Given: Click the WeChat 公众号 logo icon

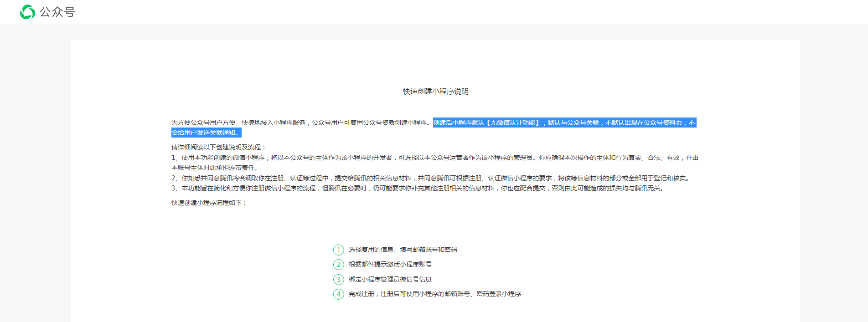Looking at the screenshot, I should tap(27, 12).
